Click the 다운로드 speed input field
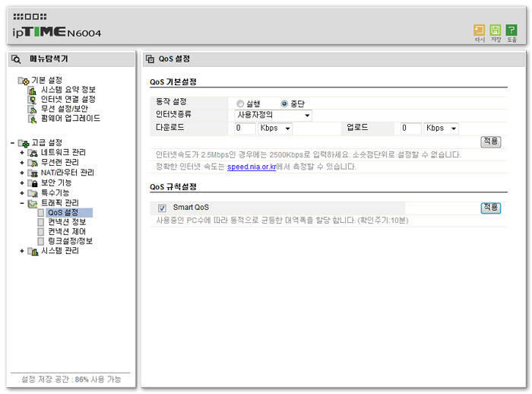Viewport: 532px width, 394px height. [245, 129]
